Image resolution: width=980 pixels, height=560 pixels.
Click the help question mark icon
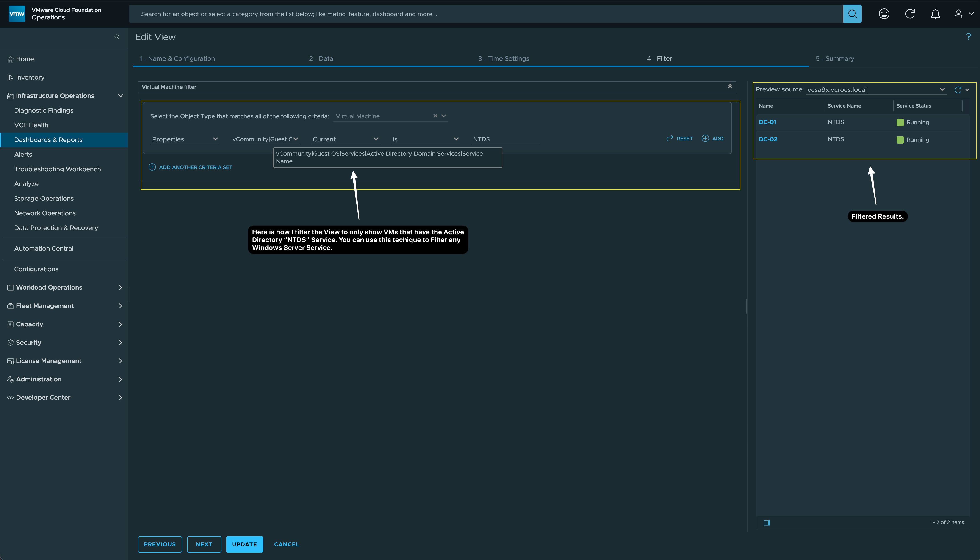(x=968, y=36)
